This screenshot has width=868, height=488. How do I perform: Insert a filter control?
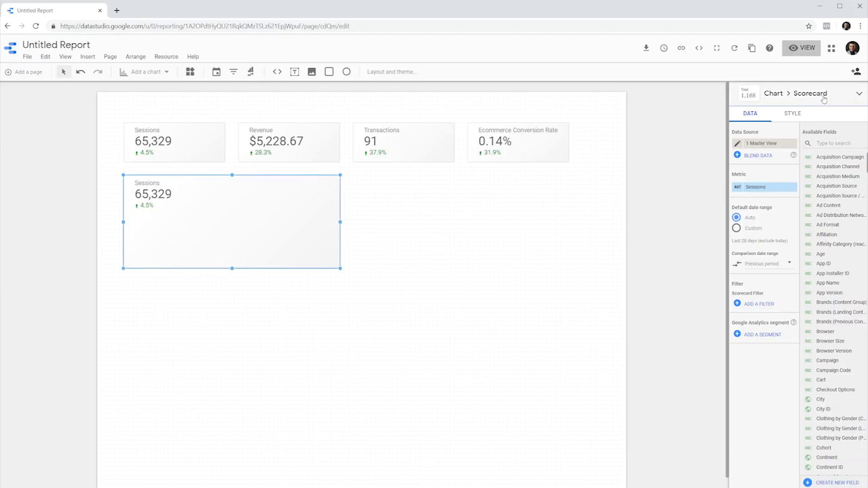click(x=233, y=72)
